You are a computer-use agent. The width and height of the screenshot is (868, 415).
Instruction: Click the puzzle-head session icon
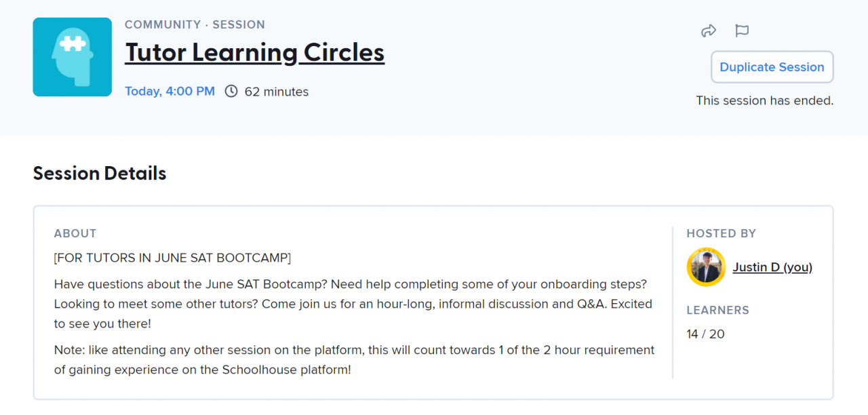[72, 57]
